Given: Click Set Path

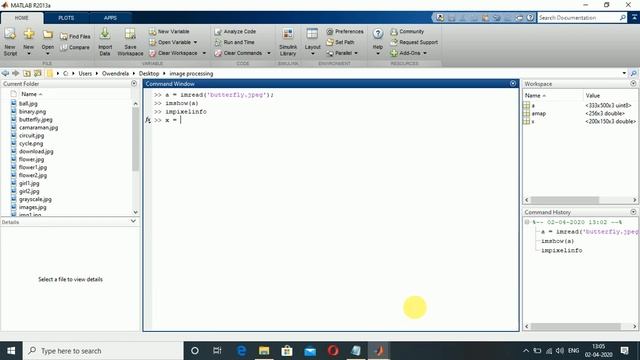Looking at the screenshot, I should [340, 42].
